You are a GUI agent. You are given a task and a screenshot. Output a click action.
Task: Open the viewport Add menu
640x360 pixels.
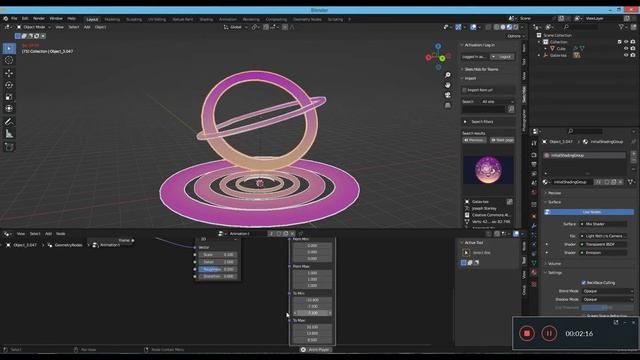coord(87,27)
